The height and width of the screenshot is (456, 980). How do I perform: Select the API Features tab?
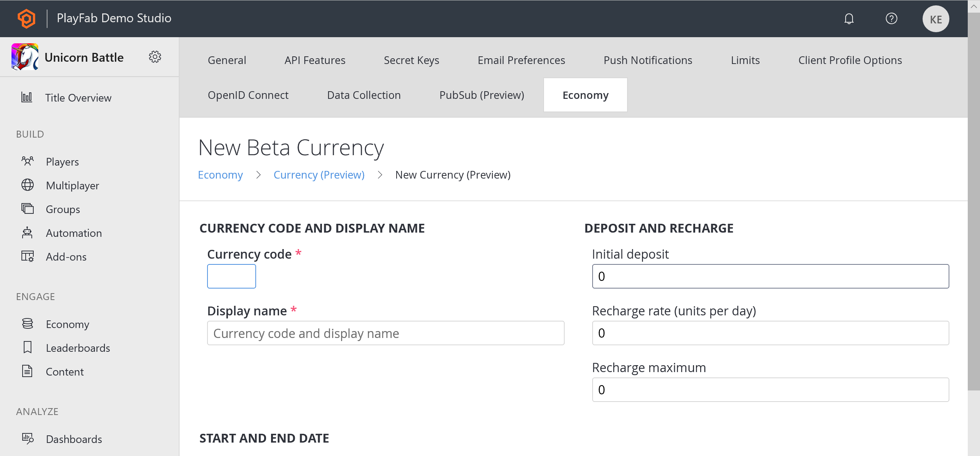tap(314, 60)
